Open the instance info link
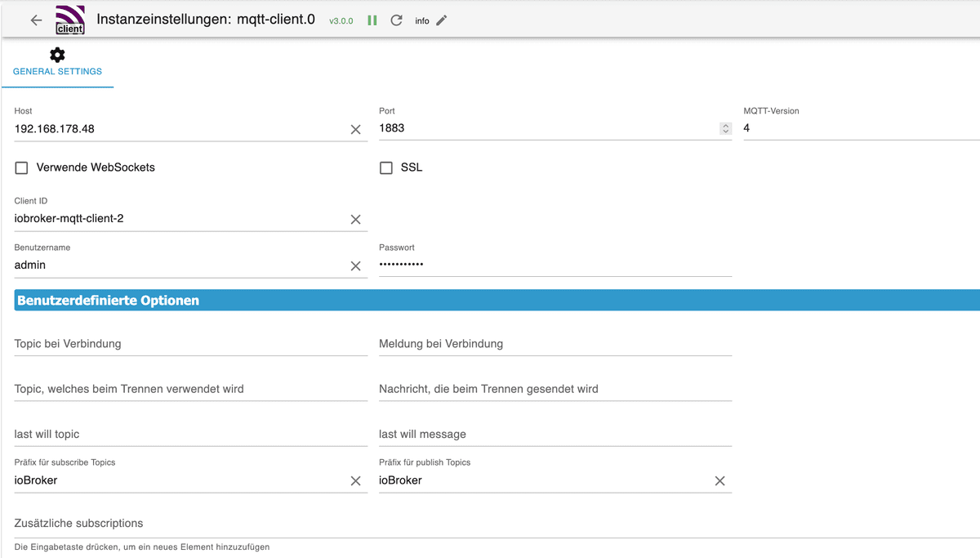The height and width of the screenshot is (558, 980). [x=422, y=20]
